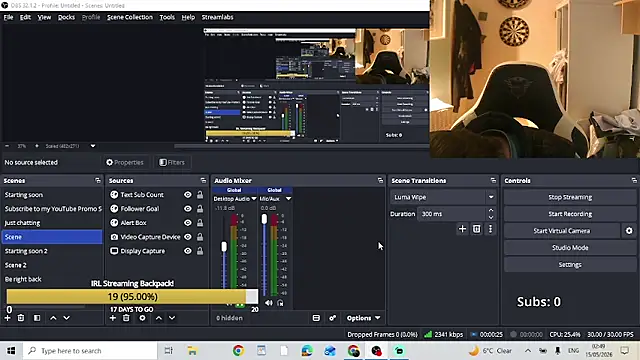
Task: Open File Explorer from the taskbar
Action: (192, 351)
